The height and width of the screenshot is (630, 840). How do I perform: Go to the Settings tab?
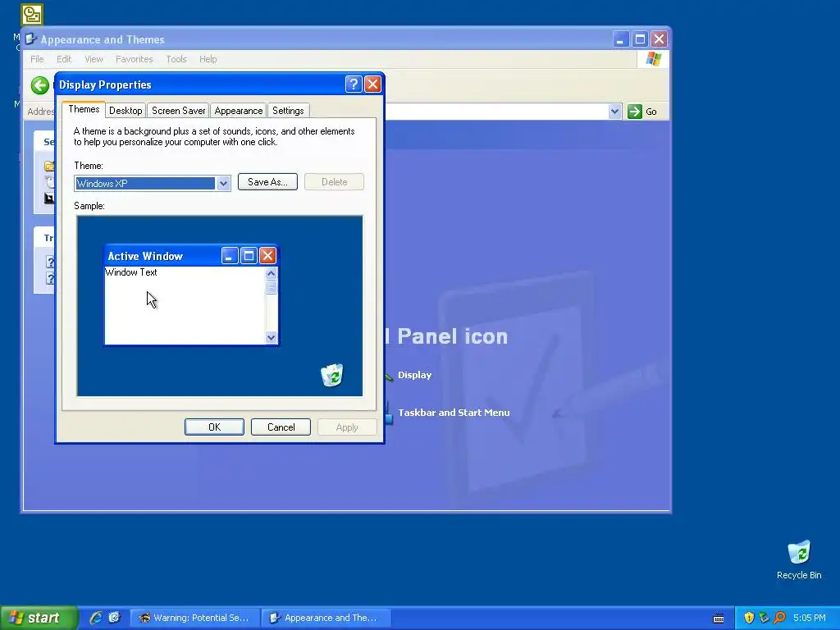pyautogui.click(x=288, y=111)
